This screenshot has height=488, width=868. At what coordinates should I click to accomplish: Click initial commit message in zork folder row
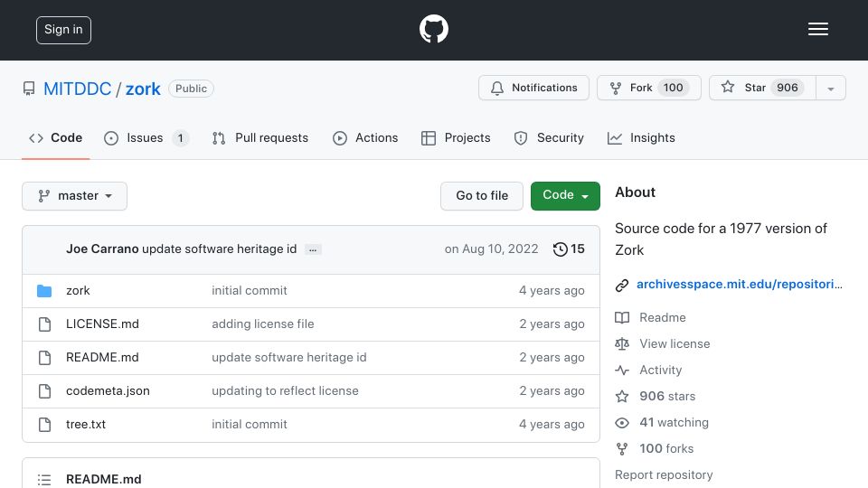coord(250,290)
